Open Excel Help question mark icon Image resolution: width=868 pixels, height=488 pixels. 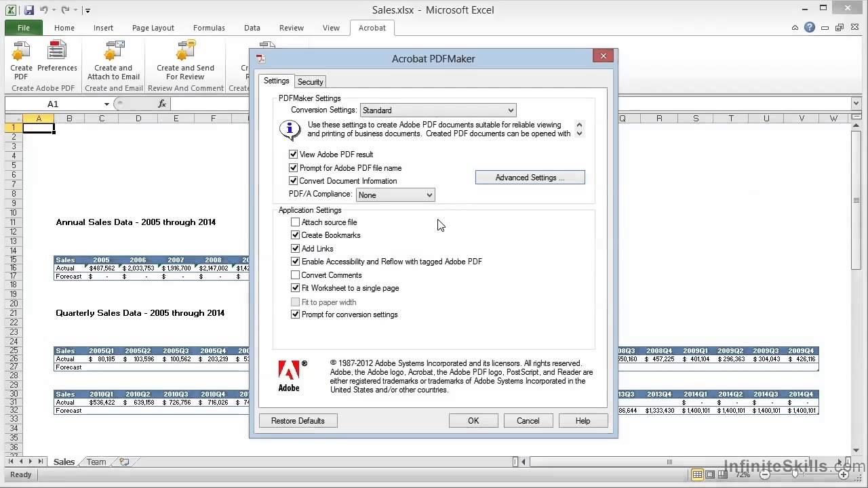click(x=810, y=28)
